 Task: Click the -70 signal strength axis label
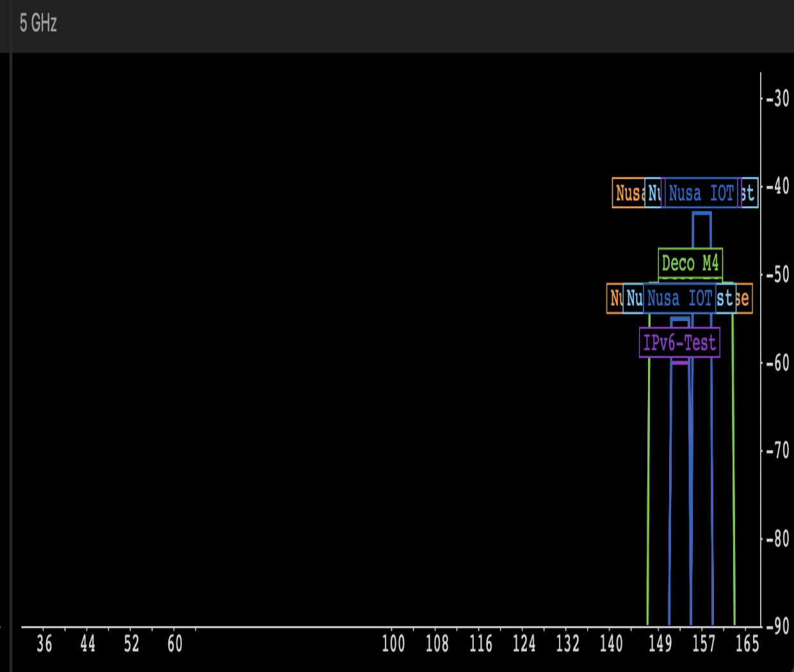[x=778, y=451]
